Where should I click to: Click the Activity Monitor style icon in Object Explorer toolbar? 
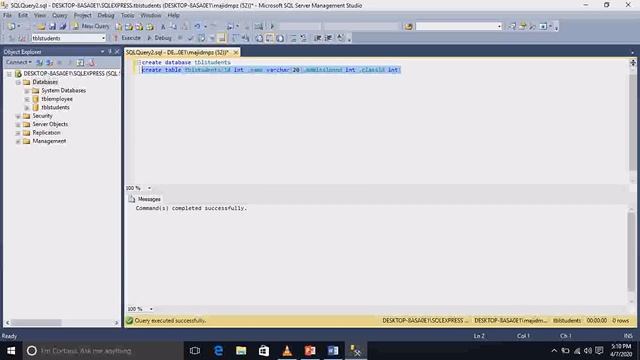point(91,62)
